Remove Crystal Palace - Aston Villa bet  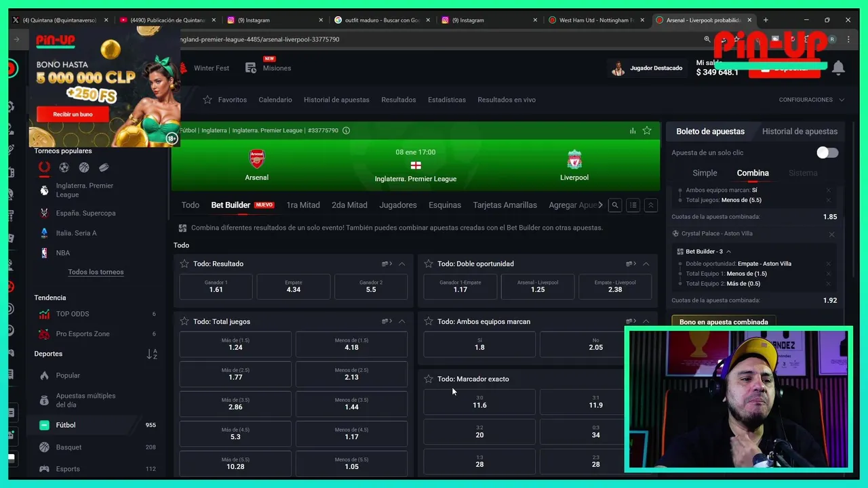pos(831,235)
